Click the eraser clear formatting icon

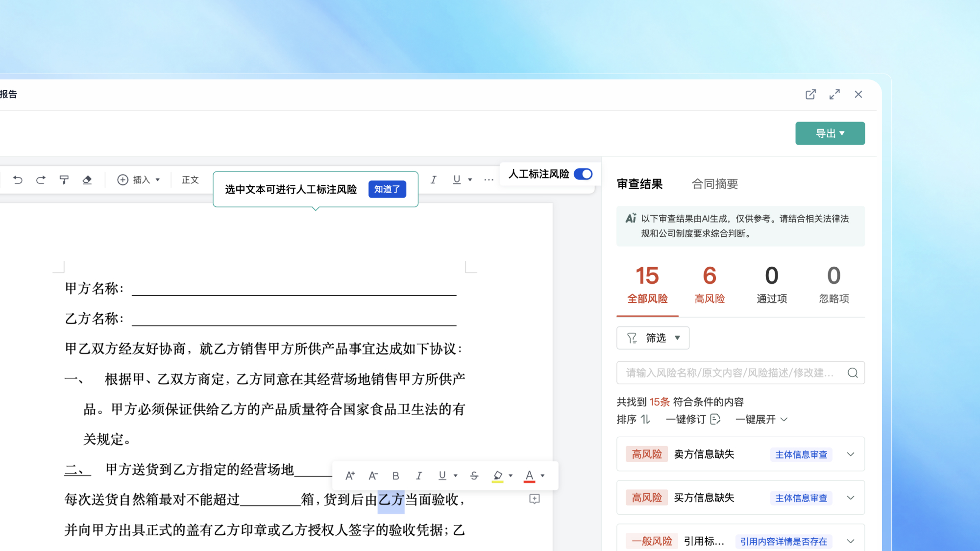click(87, 180)
